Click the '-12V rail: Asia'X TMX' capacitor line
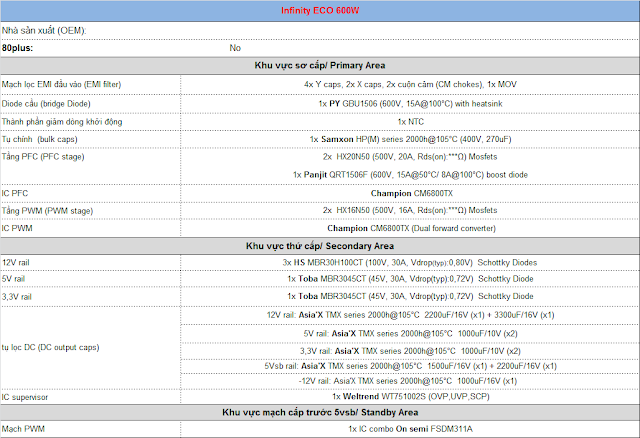The height and width of the screenshot is (438, 640). [x=408, y=381]
